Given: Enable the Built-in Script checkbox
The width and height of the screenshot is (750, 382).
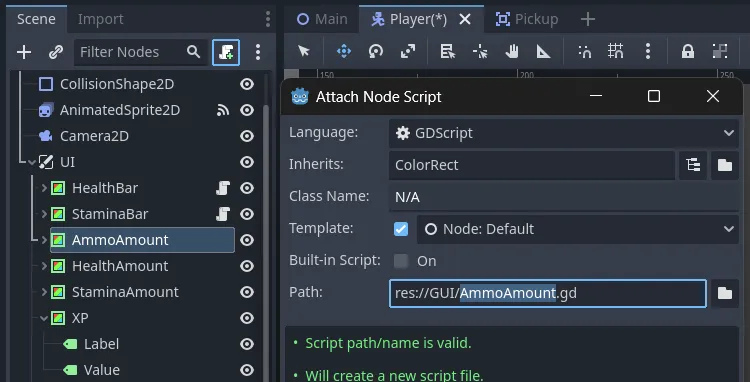Looking at the screenshot, I should pyautogui.click(x=401, y=261).
